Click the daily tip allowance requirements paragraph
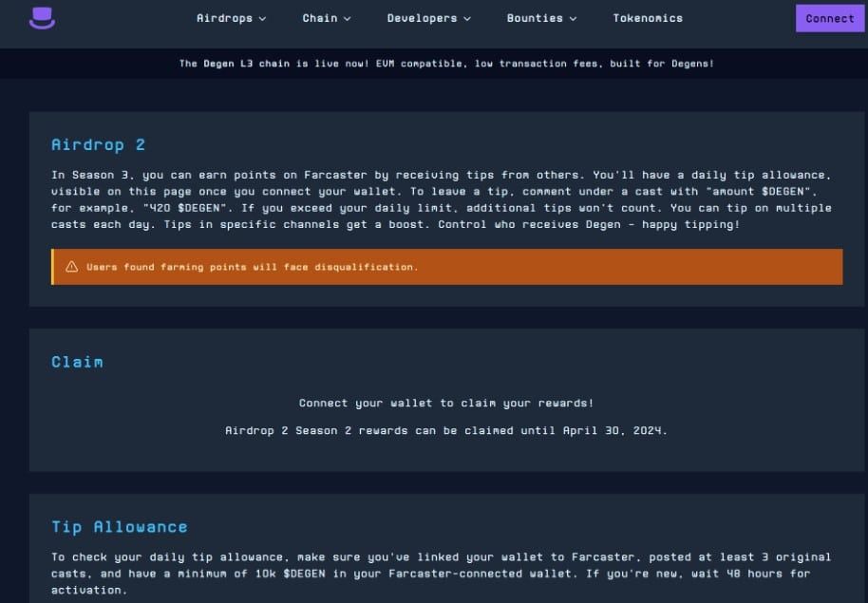 [x=442, y=574]
